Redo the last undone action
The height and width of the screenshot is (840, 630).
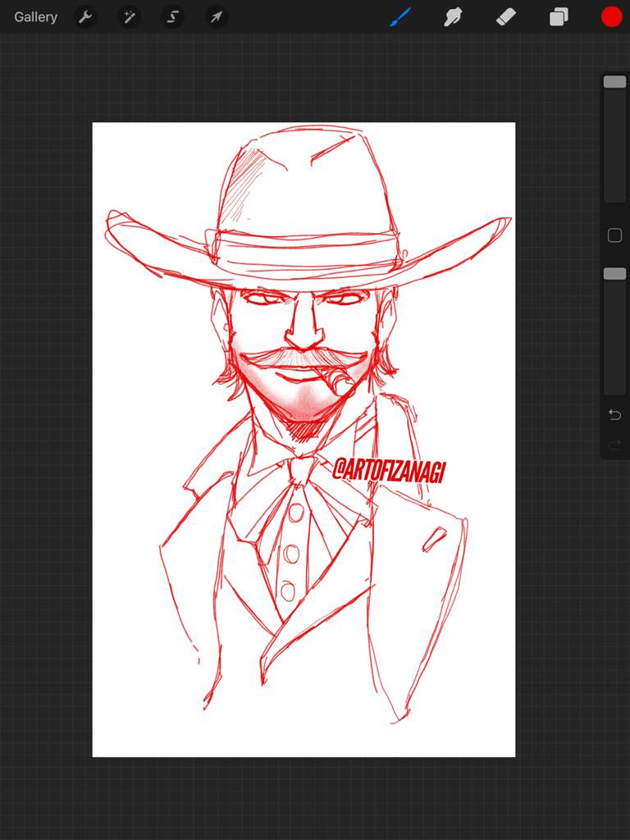(614, 444)
